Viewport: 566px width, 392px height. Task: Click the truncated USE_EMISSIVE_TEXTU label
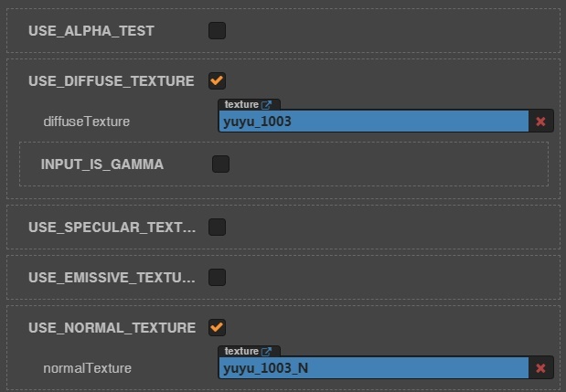[x=112, y=277]
